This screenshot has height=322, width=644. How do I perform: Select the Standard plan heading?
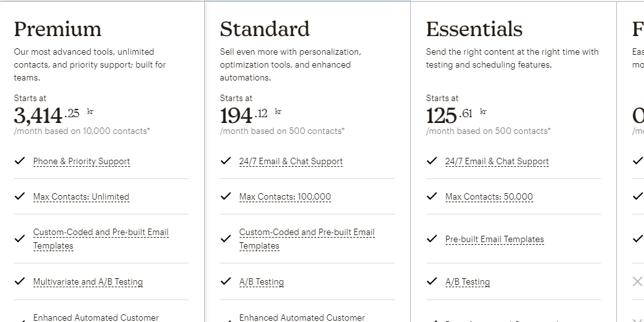pyautogui.click(x=264, y=29)
